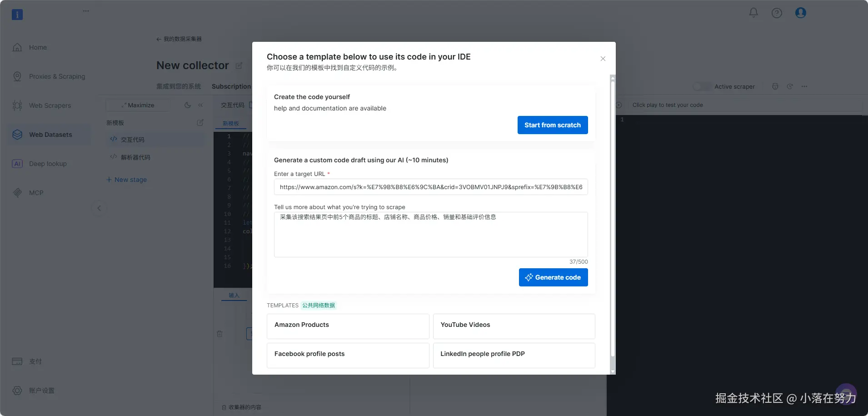
Task: Select the 新模板 editor tab
Action: pyautogui.click(x=231, y=124)
